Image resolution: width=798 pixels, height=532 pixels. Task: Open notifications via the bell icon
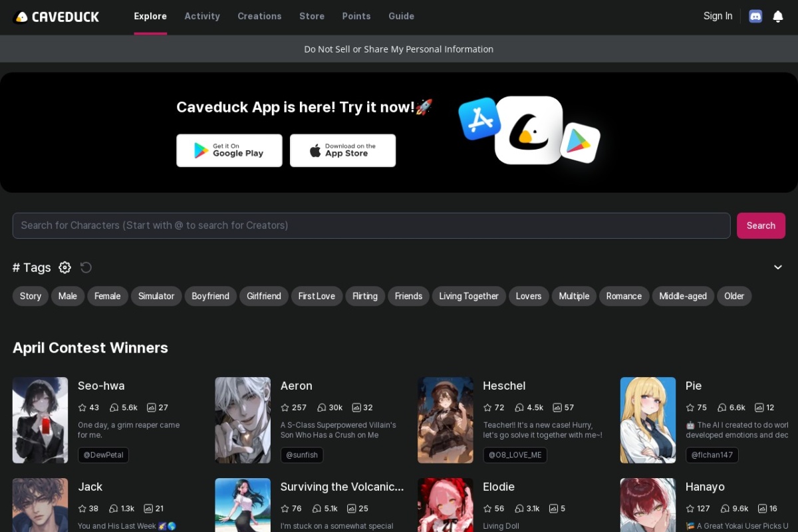(777, 16)
